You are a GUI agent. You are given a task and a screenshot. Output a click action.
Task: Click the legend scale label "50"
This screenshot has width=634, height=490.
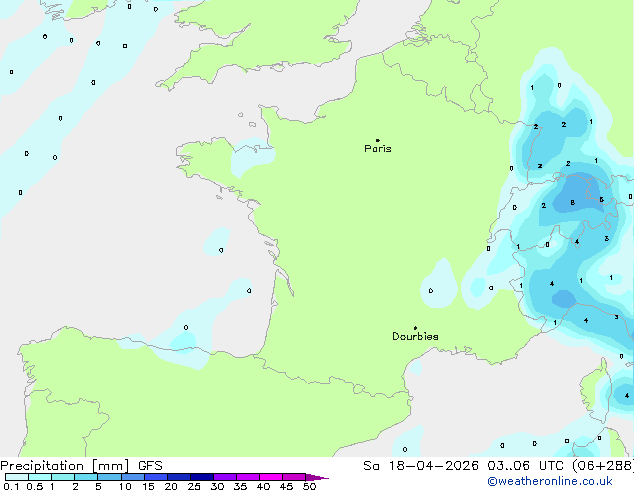[309, 486]
